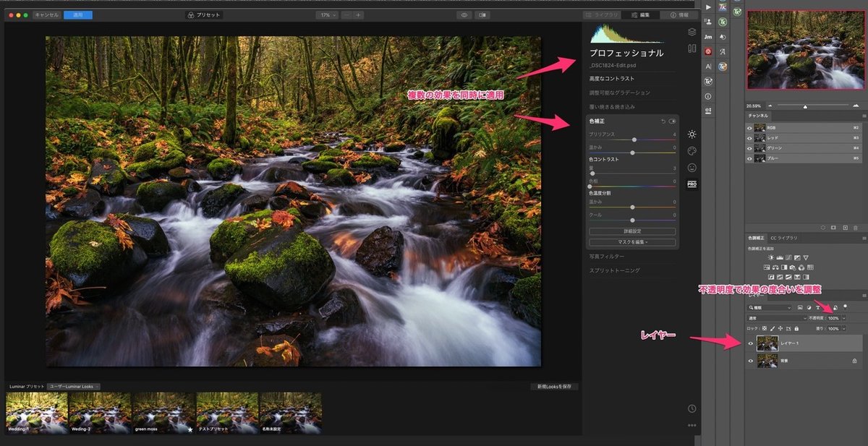Click the ブリリアンス slider handle
The image size is (868, 446).
coord(634,140)
